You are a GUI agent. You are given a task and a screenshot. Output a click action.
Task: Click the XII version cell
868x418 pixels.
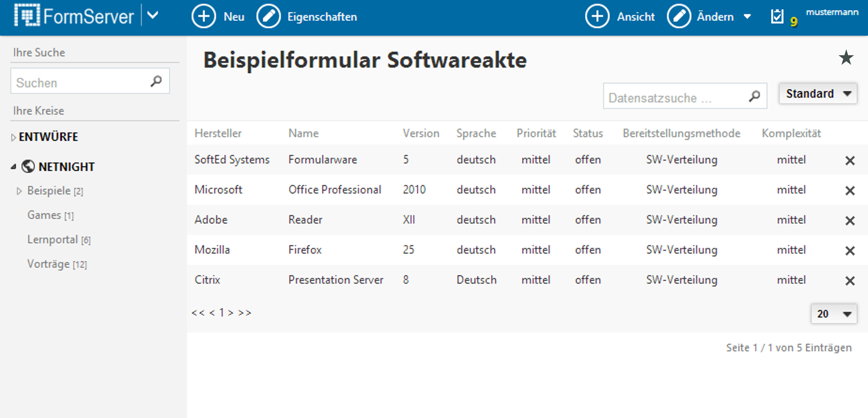[x=409, y=220]
